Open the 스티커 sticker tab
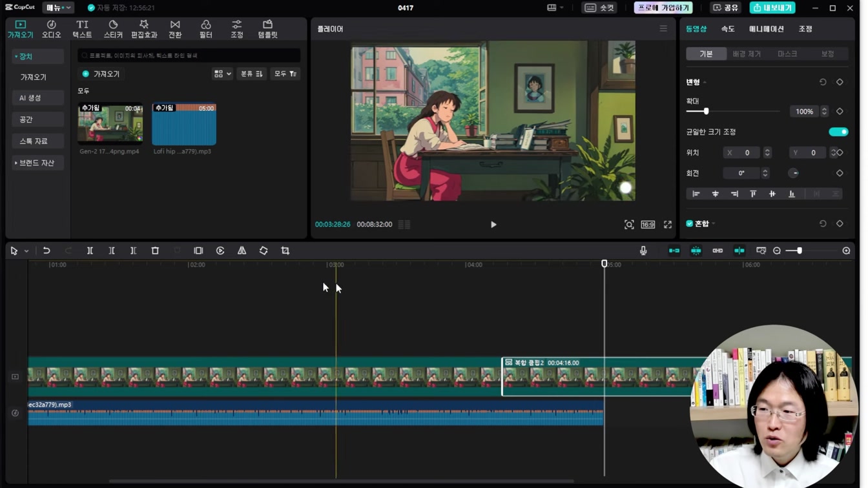This screenshot has height=488, width=868. click(113, 29)
